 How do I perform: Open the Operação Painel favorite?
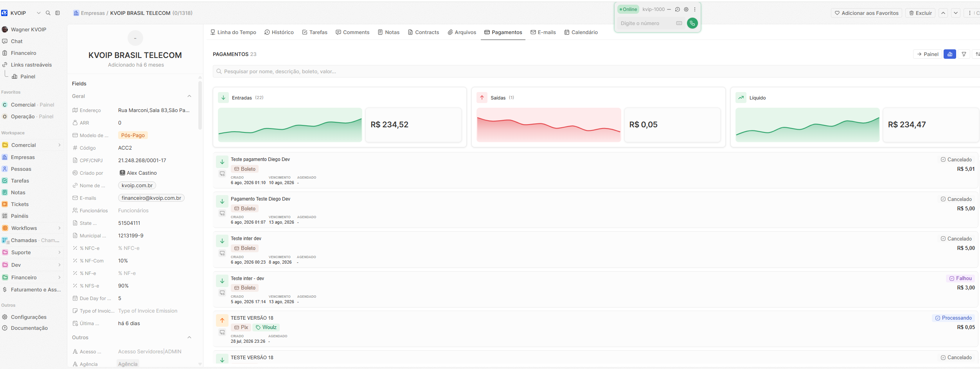32,116
